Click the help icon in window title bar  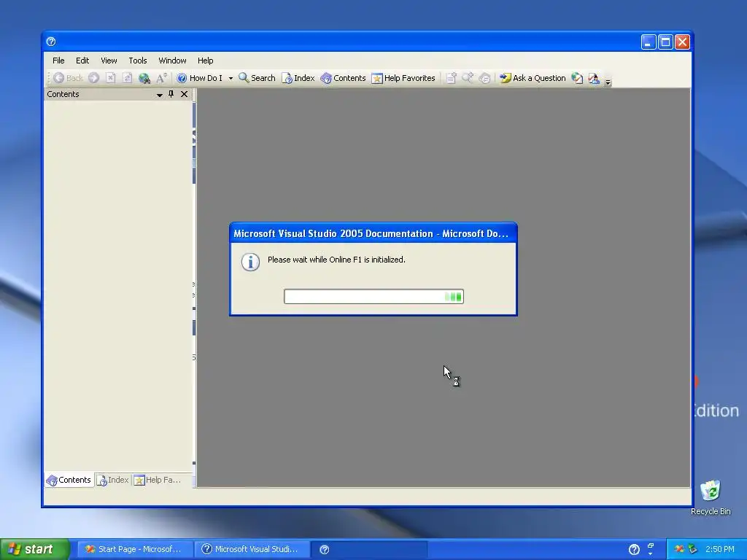(51, 42)
